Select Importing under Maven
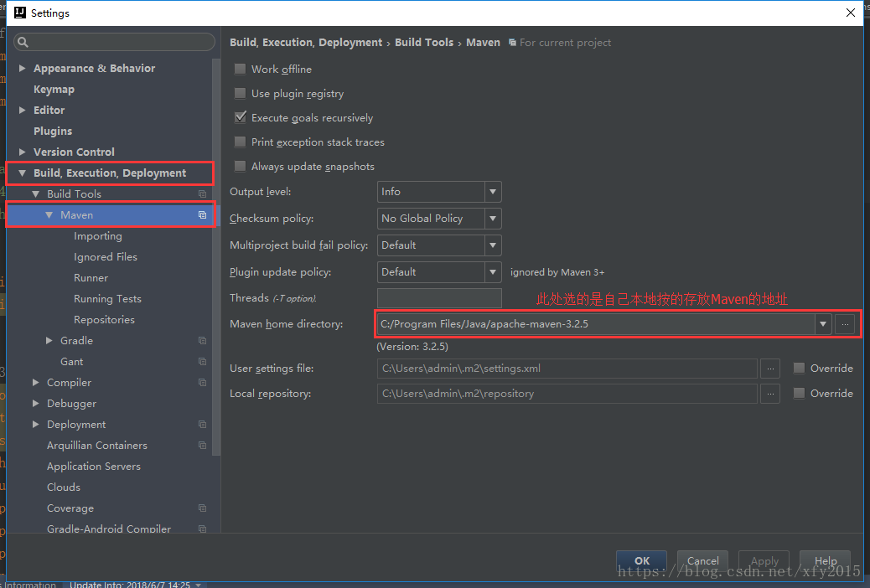Viewport: 870px width, 588px height. coord(98,235)
